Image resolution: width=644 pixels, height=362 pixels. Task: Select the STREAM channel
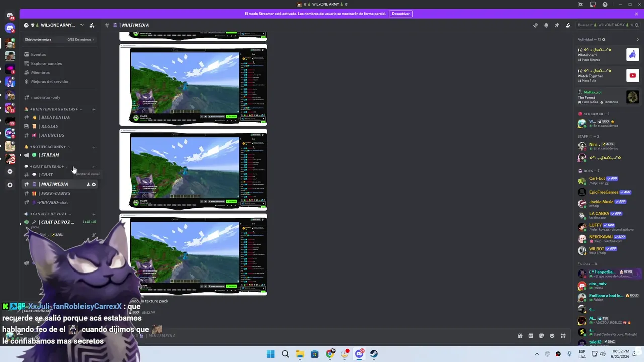click(59, 155)
